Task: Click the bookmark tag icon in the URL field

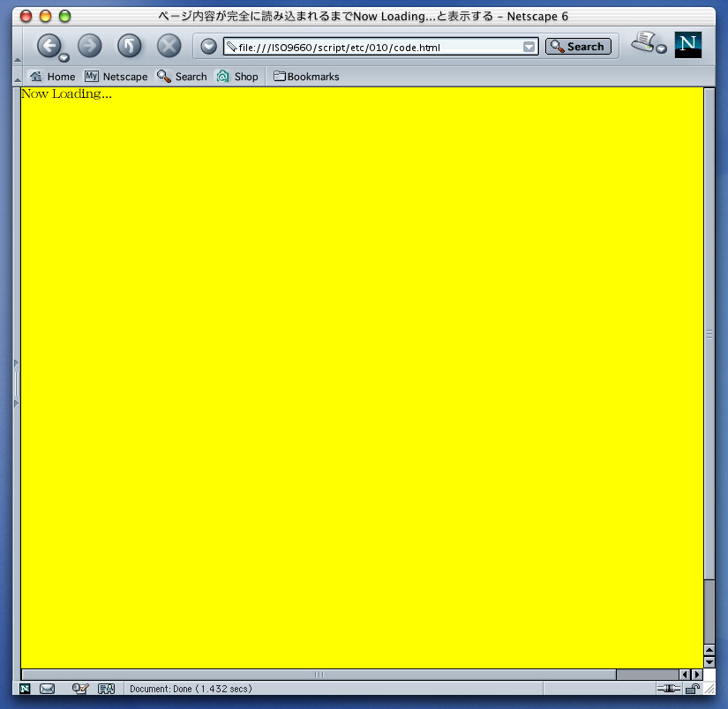Action: tap(232, 47)
